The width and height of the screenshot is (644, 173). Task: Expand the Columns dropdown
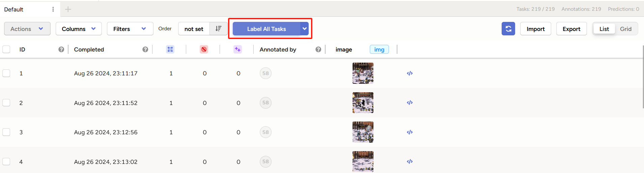point(79,29)
